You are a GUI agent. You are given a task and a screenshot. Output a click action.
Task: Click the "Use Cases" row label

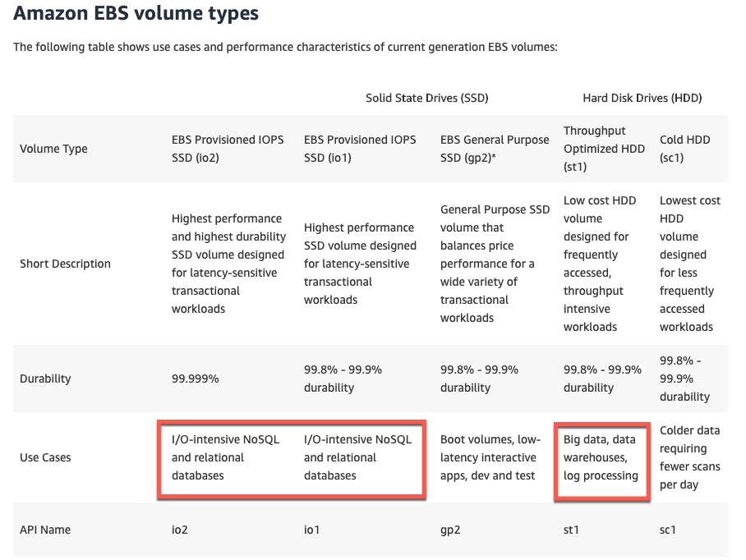[x=45, y=457]
